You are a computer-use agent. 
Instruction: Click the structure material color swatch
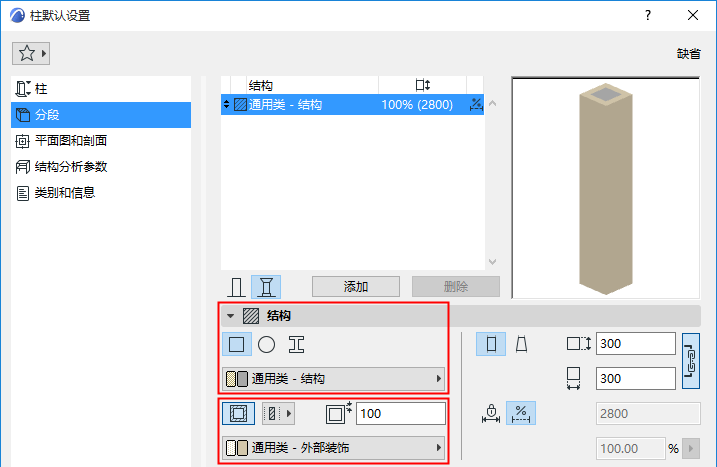click(x=237, y=379)
